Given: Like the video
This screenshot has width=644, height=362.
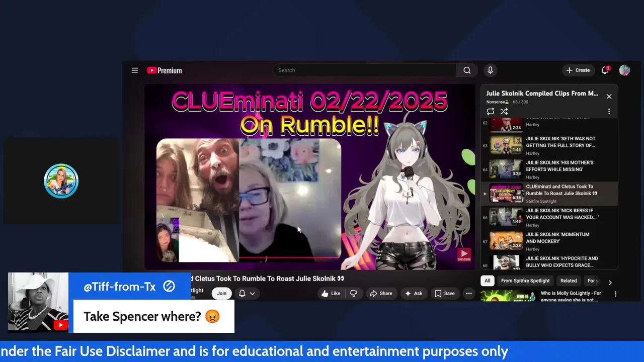Looking at the screenshot, I should click(331, 294).
